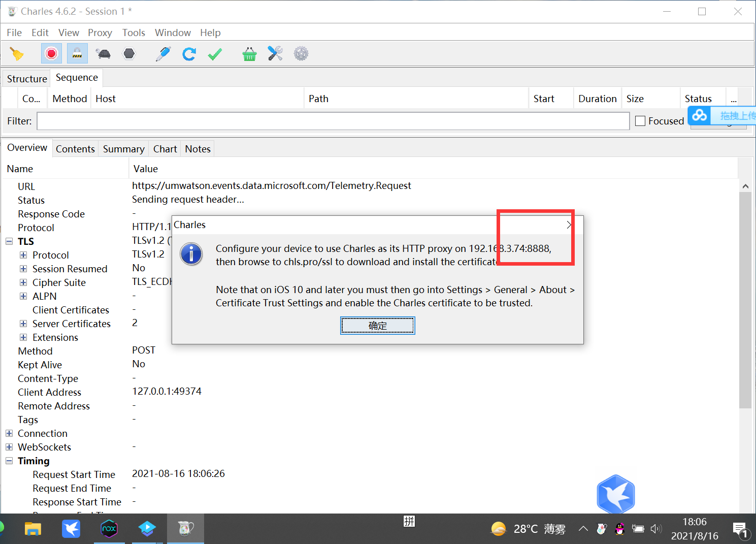Expand the ALPN node
The image size is (756, 544).
[x=23, y=296]
